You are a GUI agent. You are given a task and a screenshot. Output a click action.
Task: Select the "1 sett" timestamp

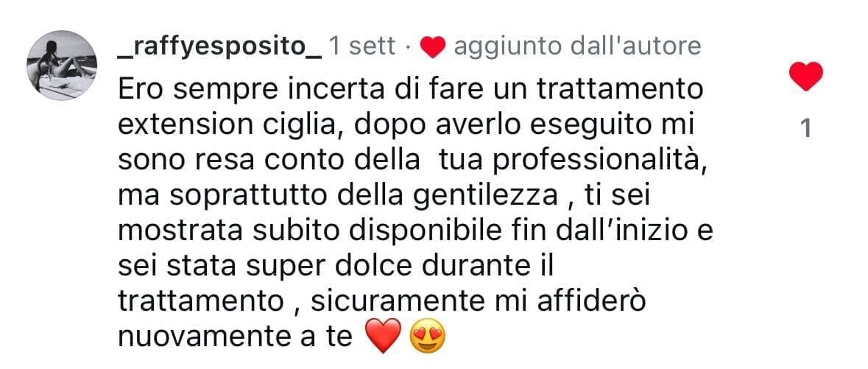362,46
